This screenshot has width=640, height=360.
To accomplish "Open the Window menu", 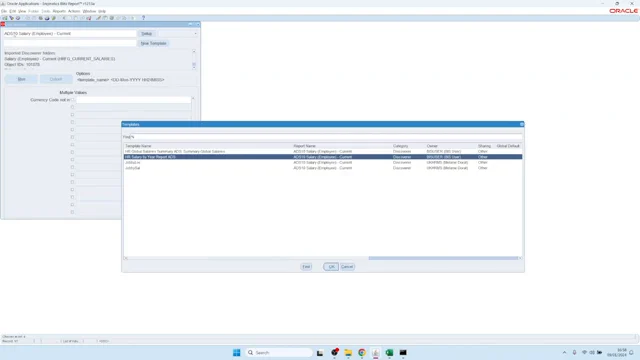I will click(89, 11).
